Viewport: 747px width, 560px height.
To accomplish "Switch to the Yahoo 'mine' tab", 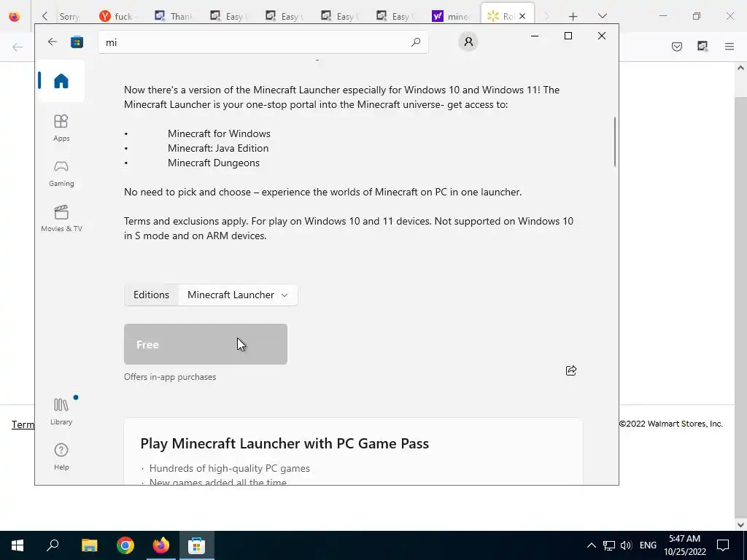I will click(x=451, y=17).
